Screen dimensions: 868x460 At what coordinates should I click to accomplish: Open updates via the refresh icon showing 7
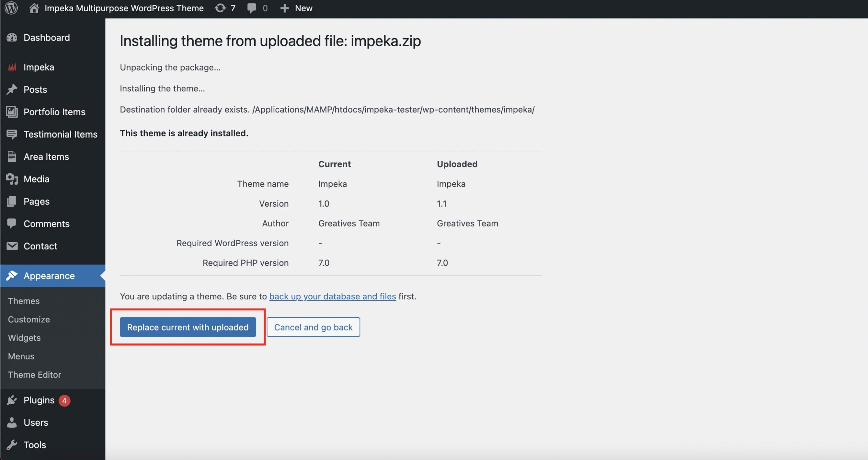click(220, 8)
